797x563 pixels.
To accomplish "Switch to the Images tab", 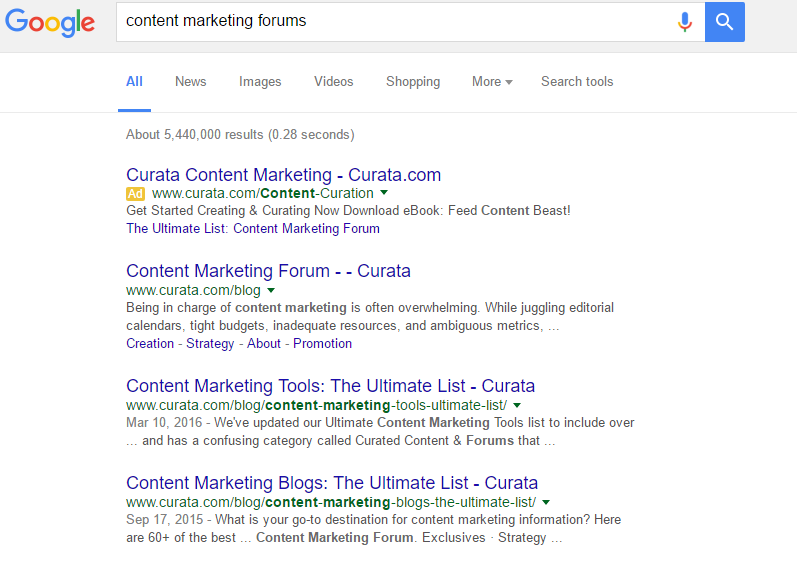I will tap(260, 82).
